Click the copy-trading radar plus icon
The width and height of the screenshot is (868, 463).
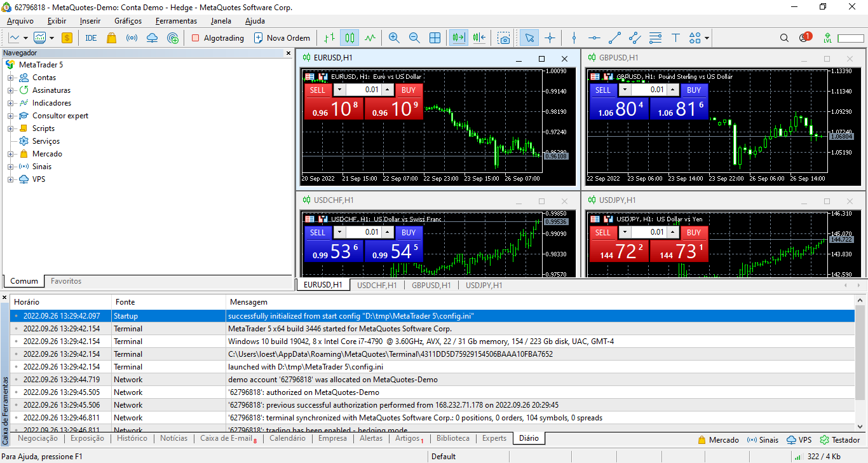click(x=173, y=38)
